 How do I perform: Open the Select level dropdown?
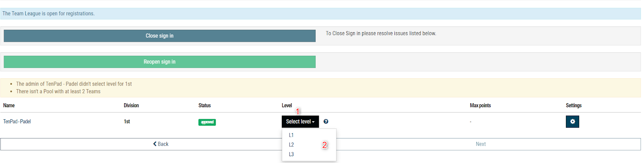point(300,122)
